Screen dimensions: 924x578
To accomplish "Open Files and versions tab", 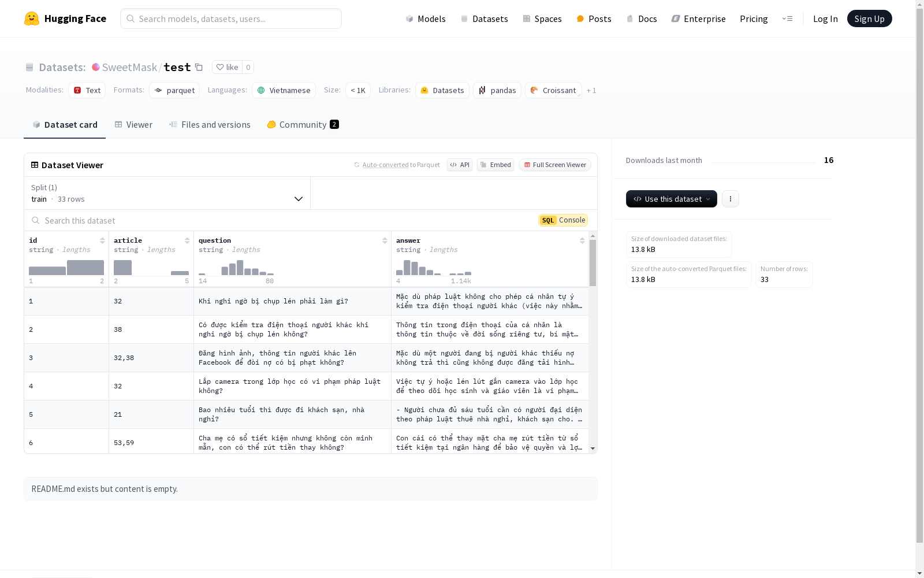I will pyautogui.click(x=210, y=125).
